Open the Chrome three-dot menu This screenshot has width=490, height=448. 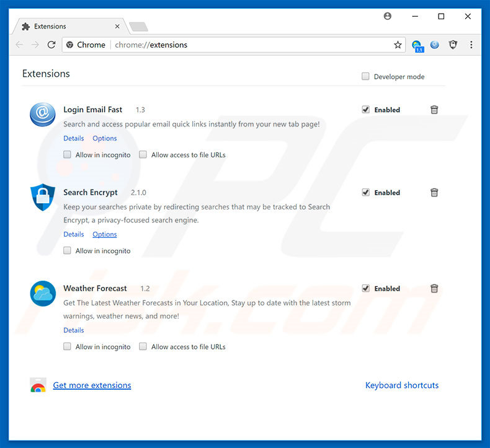point(471,45)
